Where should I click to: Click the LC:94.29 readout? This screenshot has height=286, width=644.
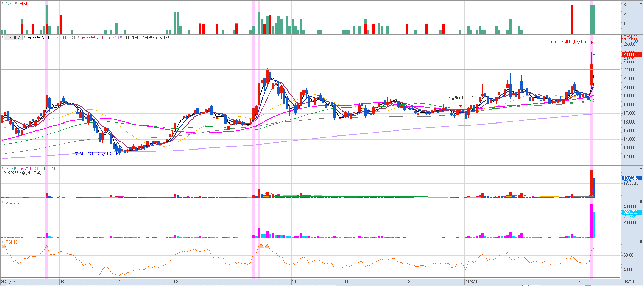coord(630,37)
